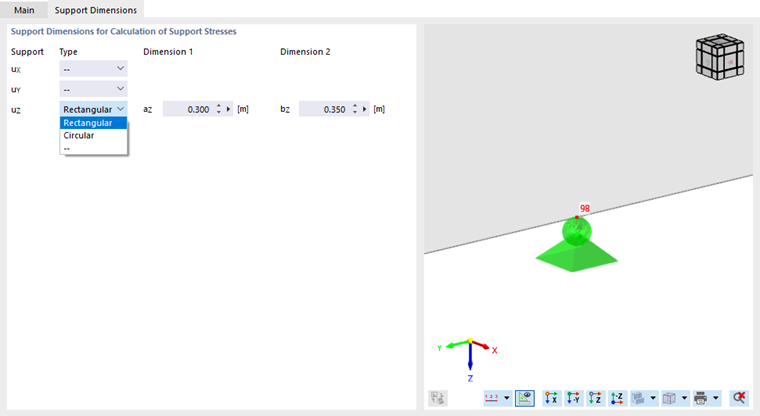Adjust the bz dimension spinner arrows
The image size is (760, 416).
click(355, 109)
